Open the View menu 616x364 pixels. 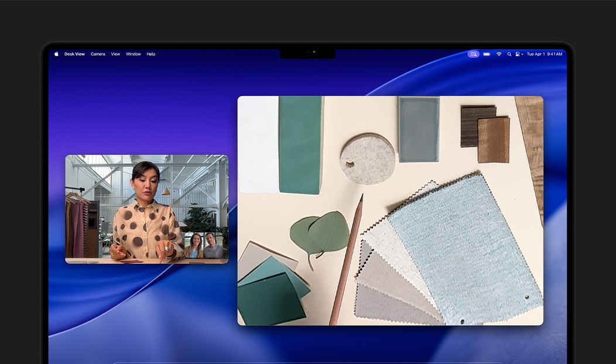click(x=115, y=54)
